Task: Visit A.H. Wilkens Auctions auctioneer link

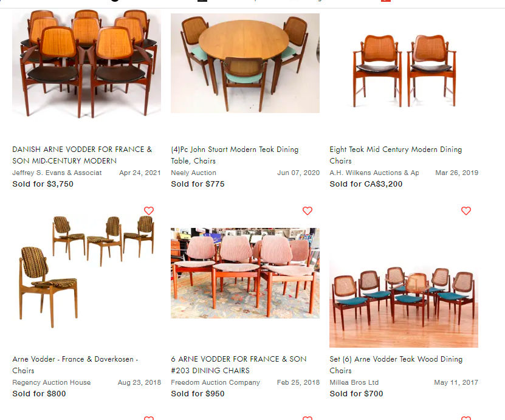Action: point(374,173)
